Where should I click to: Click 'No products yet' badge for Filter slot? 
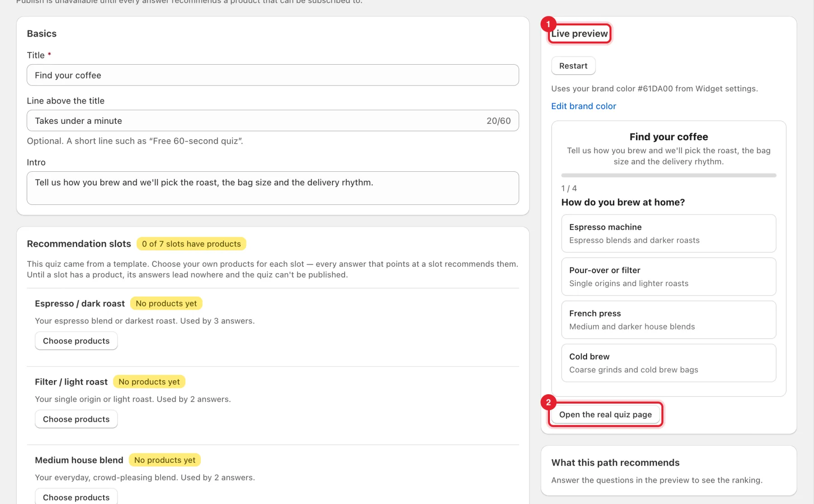(x=149, y=382)
